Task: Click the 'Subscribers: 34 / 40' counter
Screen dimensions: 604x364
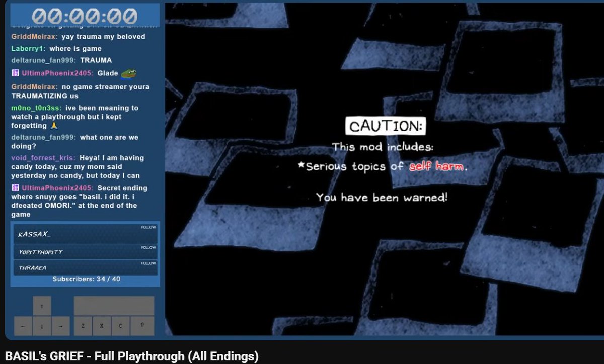Action: (x=87, y=279)
